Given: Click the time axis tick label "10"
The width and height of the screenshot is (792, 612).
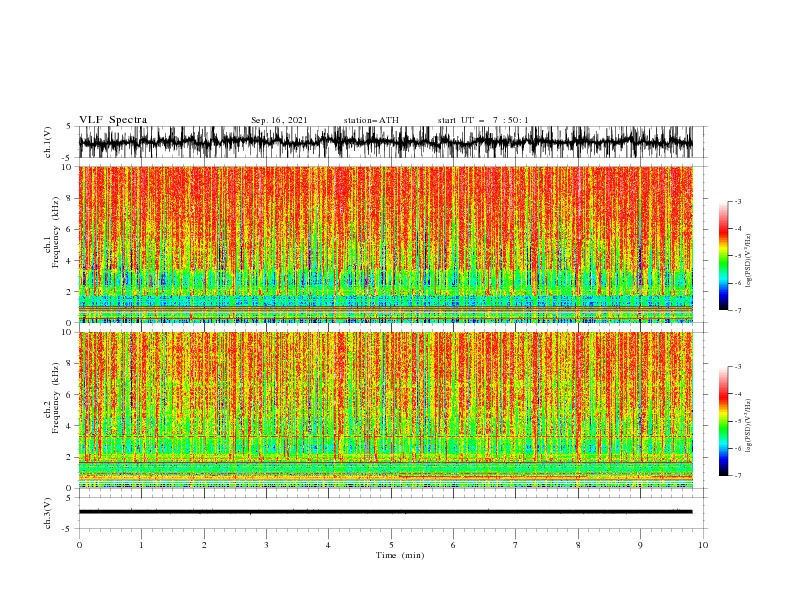Looking at the screenshot, I should (703, 545).
